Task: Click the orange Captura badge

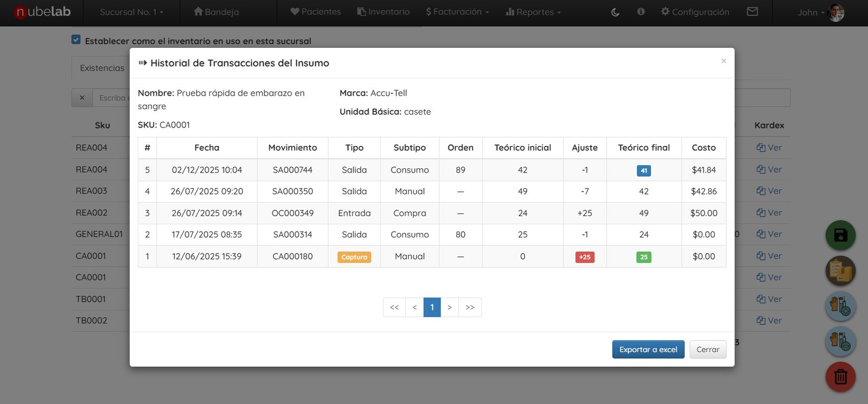Action: pyautogui.click(x=354, y=257)
